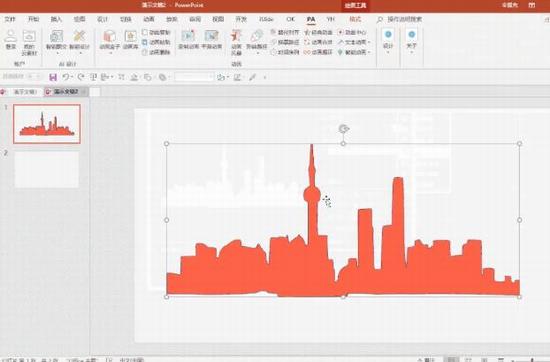The height and width of the screenshot is (362, 550).
Task: Switch to the YH tab
Action: pos(330,19)
